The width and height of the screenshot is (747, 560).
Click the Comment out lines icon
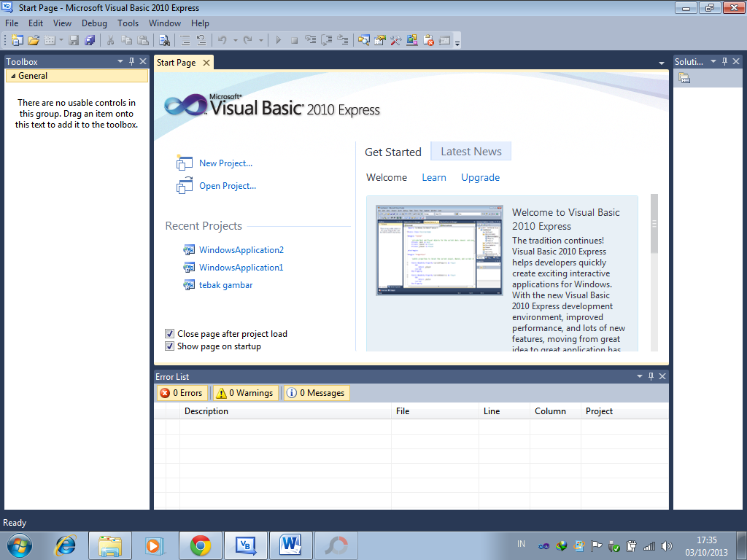[x=185, y=41]
